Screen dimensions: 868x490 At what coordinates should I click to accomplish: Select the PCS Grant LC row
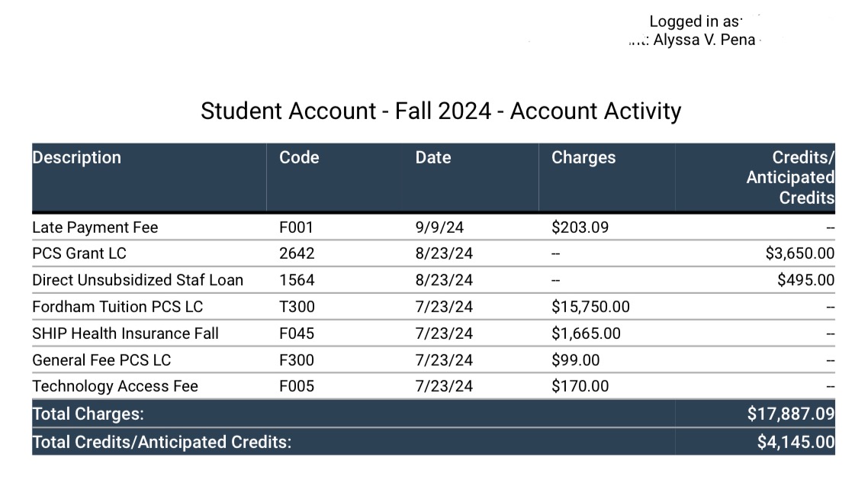pos(79,253)
